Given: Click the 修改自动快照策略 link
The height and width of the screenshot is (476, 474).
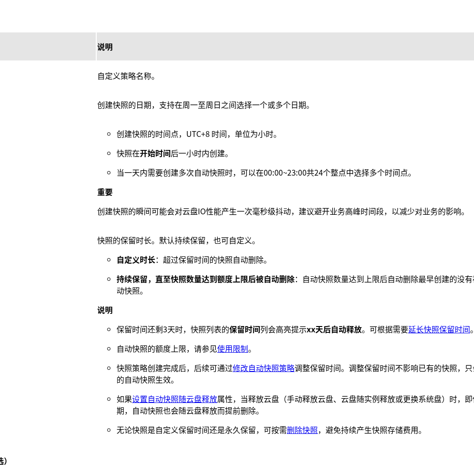Looking at the screenshot, I should click(x=264, y=368).
